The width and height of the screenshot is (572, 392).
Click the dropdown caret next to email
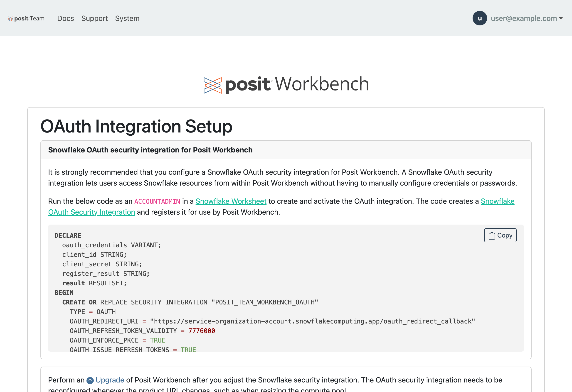click(561, 18)
